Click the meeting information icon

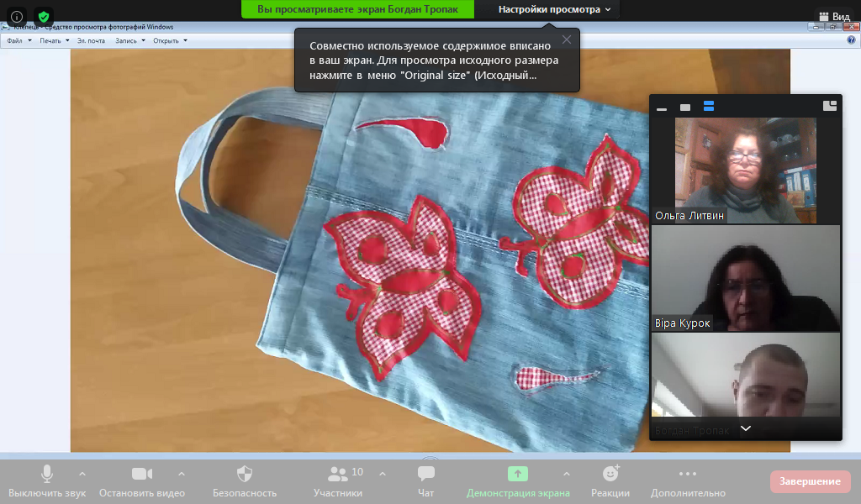click(x=16, y=16)
